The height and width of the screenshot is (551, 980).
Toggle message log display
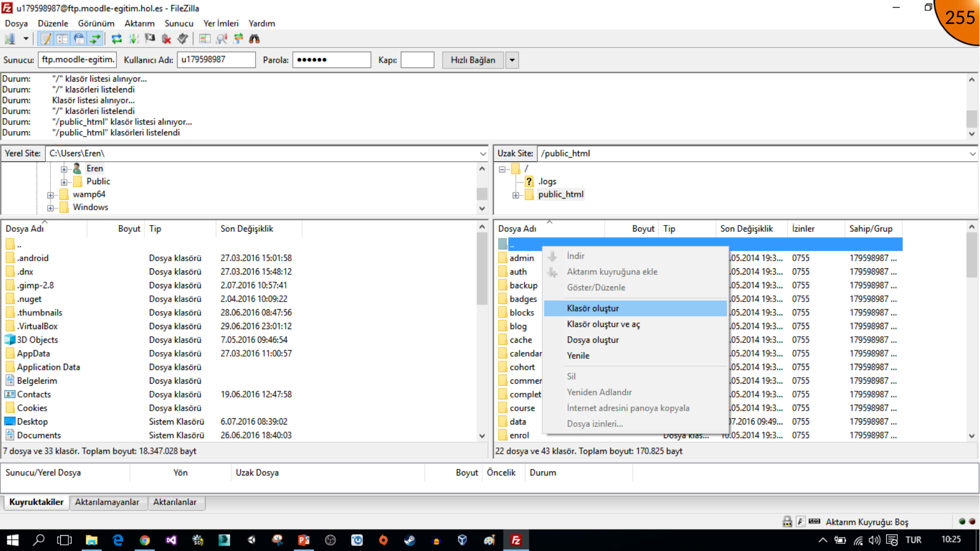46,39
